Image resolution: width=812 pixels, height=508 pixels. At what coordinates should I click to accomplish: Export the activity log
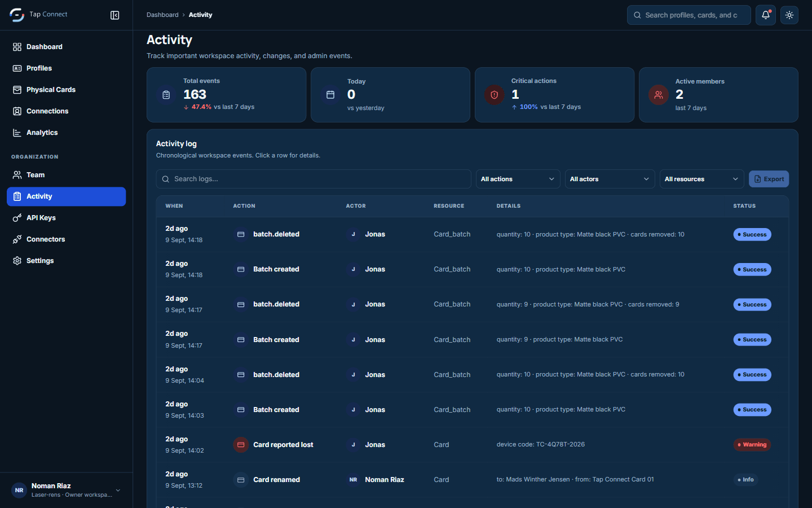point(769,179)
